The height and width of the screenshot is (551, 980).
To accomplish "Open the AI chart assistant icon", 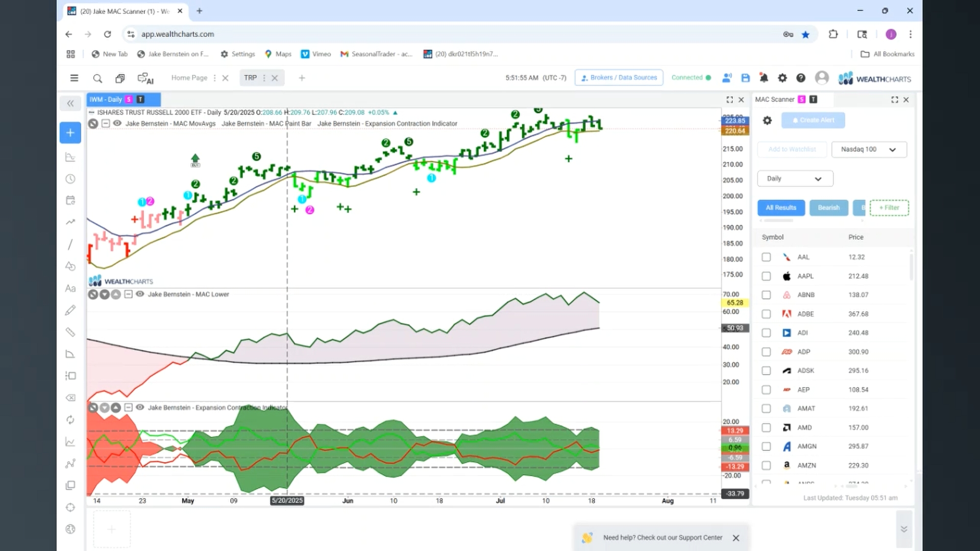I will click(145, 79).
